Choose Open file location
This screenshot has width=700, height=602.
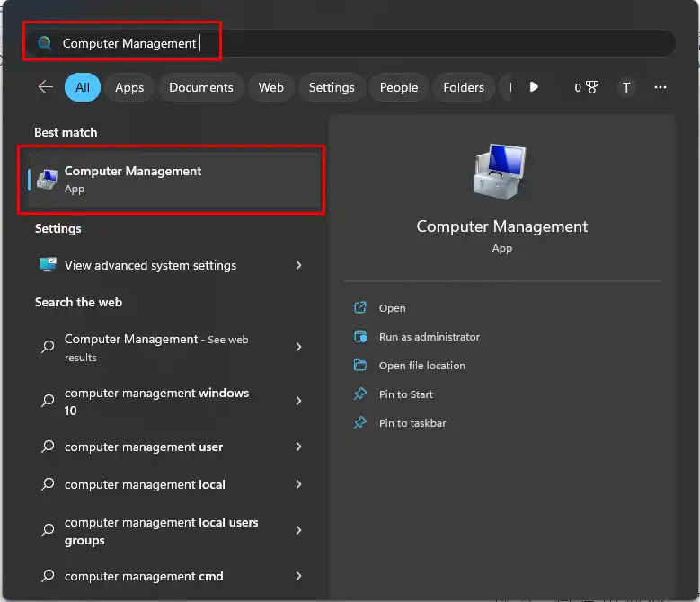[421, 366]
